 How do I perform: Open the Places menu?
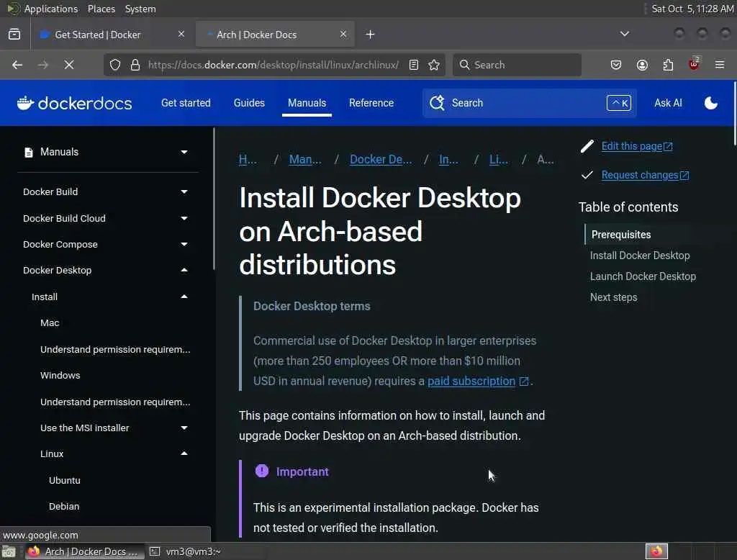point(101,9)
